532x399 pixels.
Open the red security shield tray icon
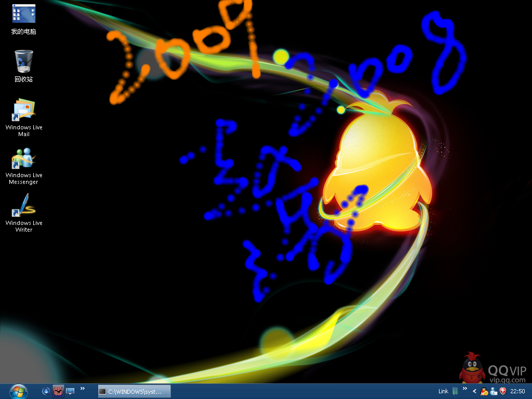click(x=502, y=391)
